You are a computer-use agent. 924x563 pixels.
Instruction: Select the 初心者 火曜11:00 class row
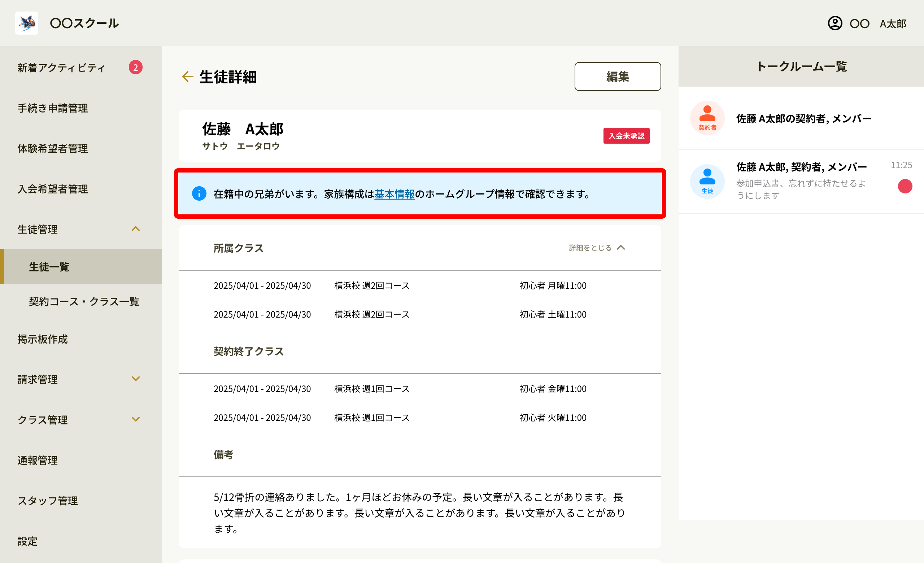point(420,418)
